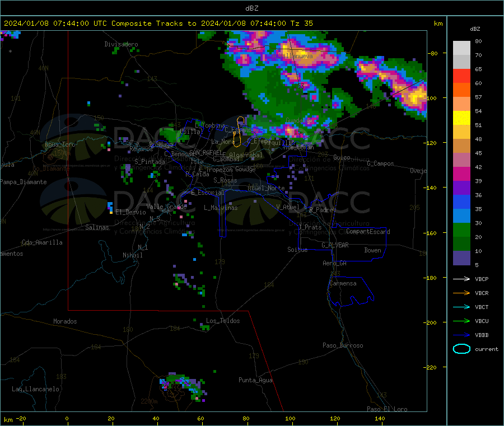Pick the red 60-65 dBZ swatch
Screen dimensions: 504x426
click(x=461, y=76)
